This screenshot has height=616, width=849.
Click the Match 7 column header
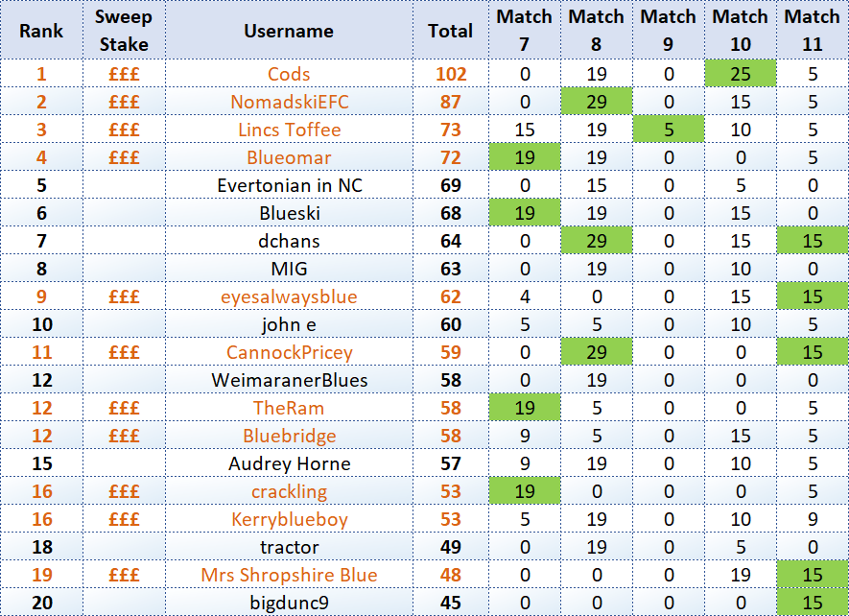(524, 31)
